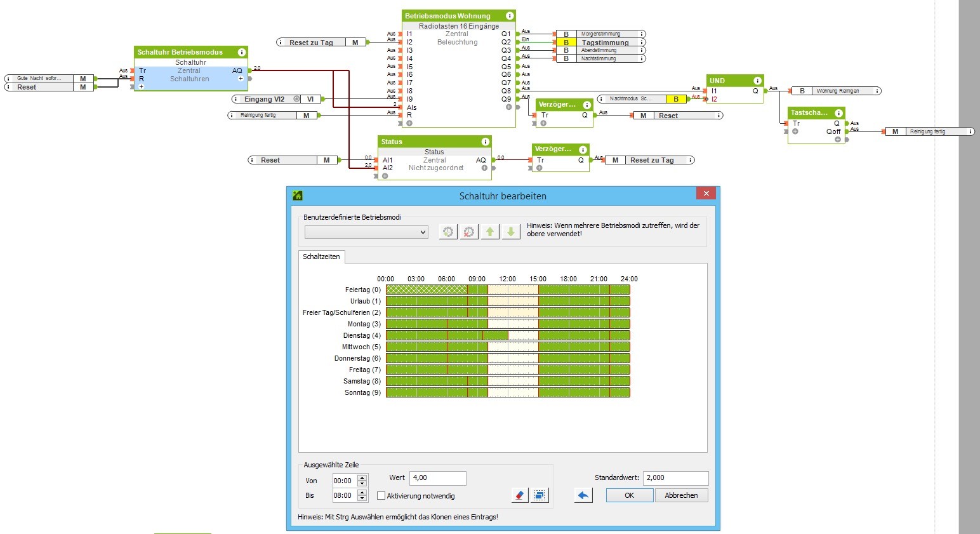Click info icon of Wohnung Reinigen output

point(877,91)
